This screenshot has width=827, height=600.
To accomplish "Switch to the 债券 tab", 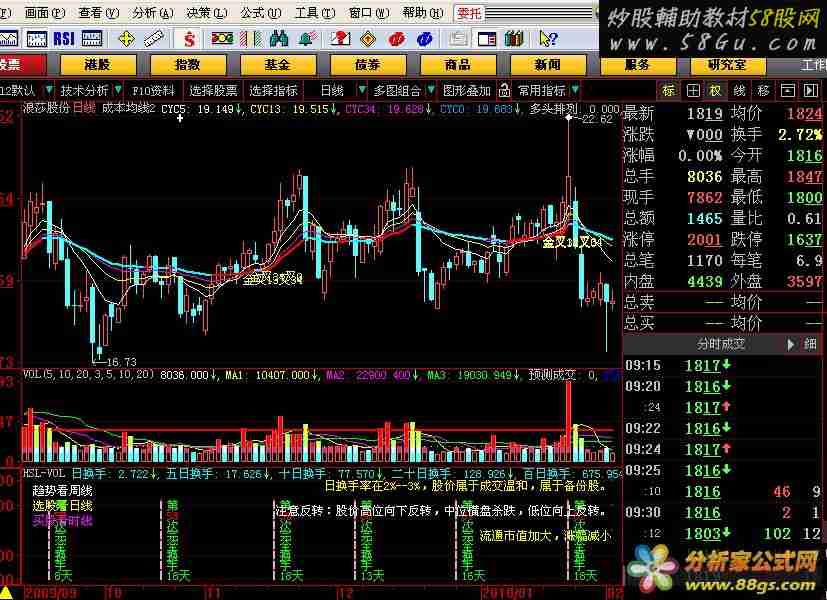I will 368,65.
